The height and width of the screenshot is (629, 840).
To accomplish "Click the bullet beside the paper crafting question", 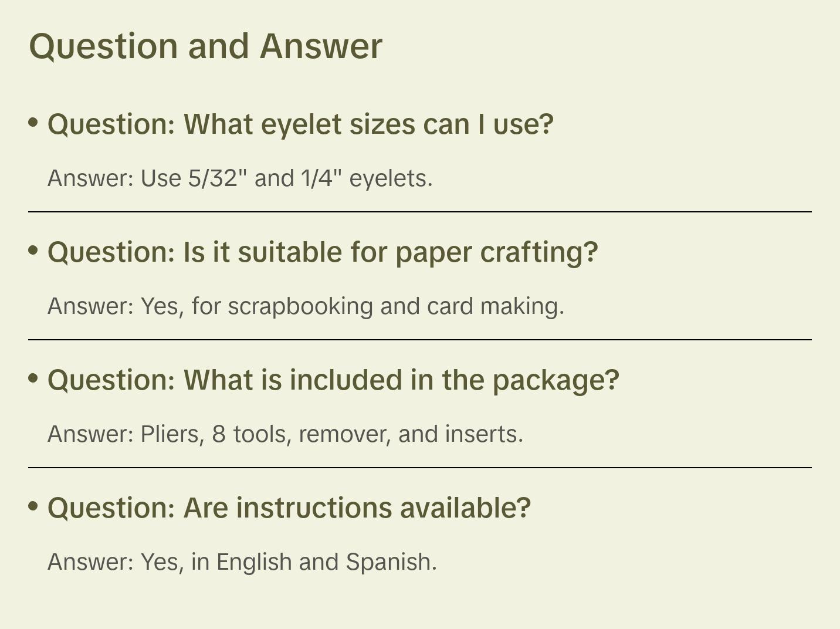I will tap(33, 251).
